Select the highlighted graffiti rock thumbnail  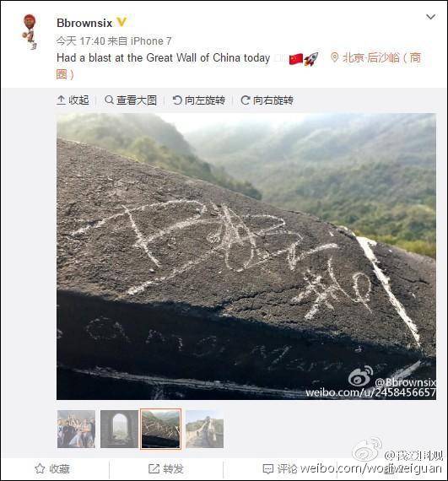click(x=160, y=429)
